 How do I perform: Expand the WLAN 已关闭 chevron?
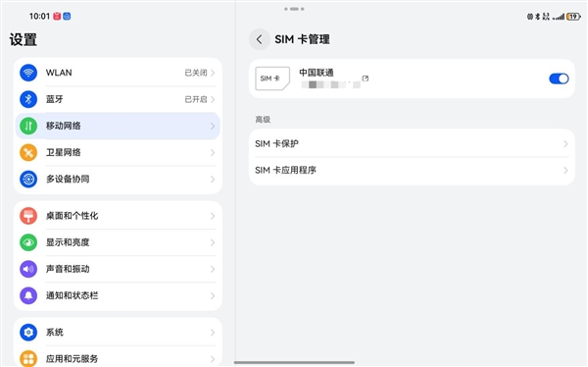tap(213, 73)
